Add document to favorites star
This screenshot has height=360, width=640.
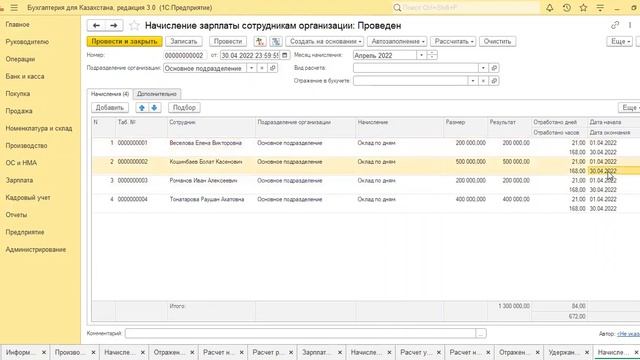(134, 26)
